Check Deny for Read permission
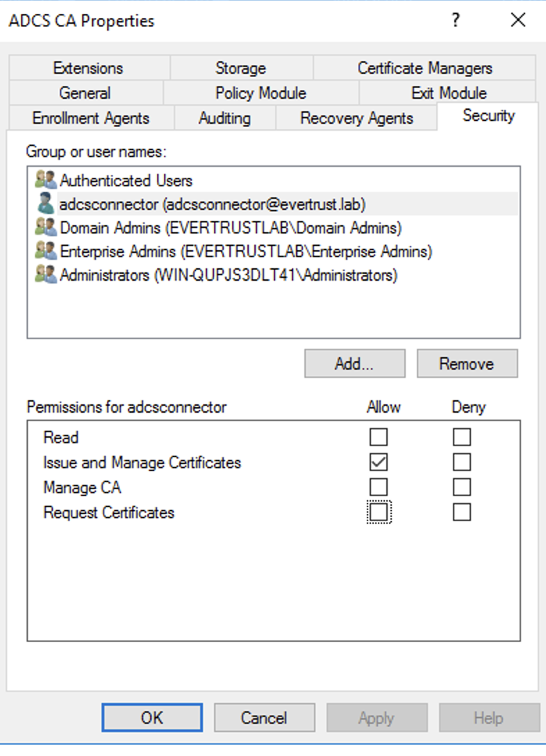The width and height of the screenshot is (546, 756). (x=461, y=437)
